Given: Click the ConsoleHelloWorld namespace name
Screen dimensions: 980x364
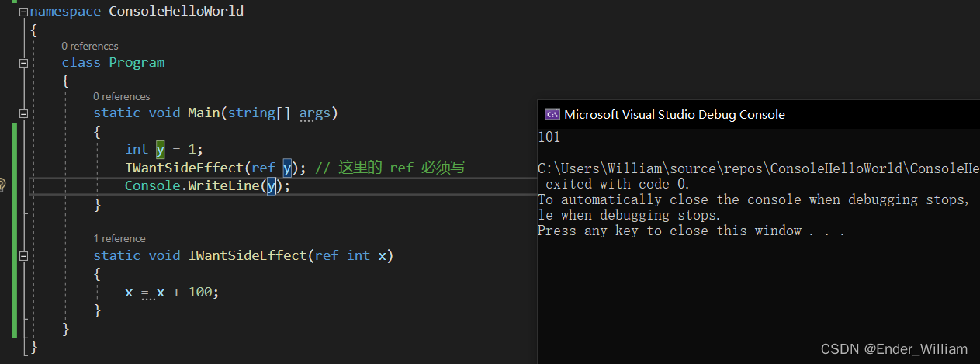Looking at the screenshot, I should (x=176, y=12).
